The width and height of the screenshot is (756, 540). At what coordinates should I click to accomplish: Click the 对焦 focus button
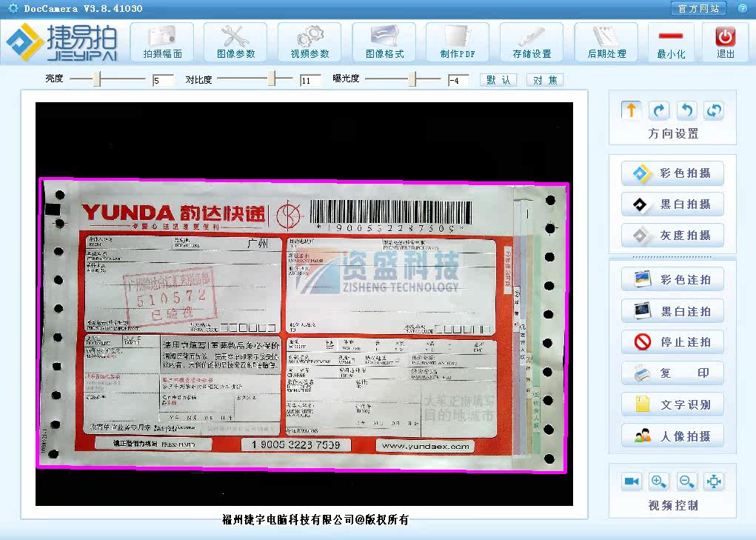click(545, 80)
